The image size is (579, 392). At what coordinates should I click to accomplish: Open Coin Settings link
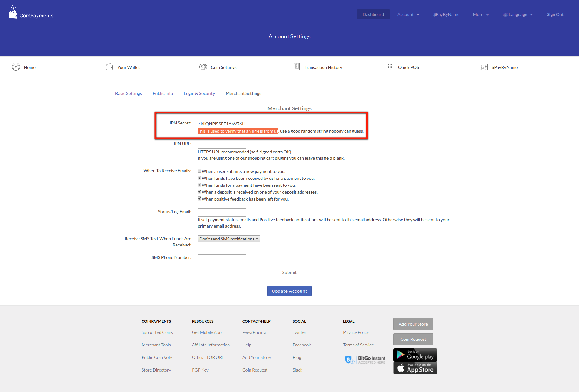click(224, 67)
